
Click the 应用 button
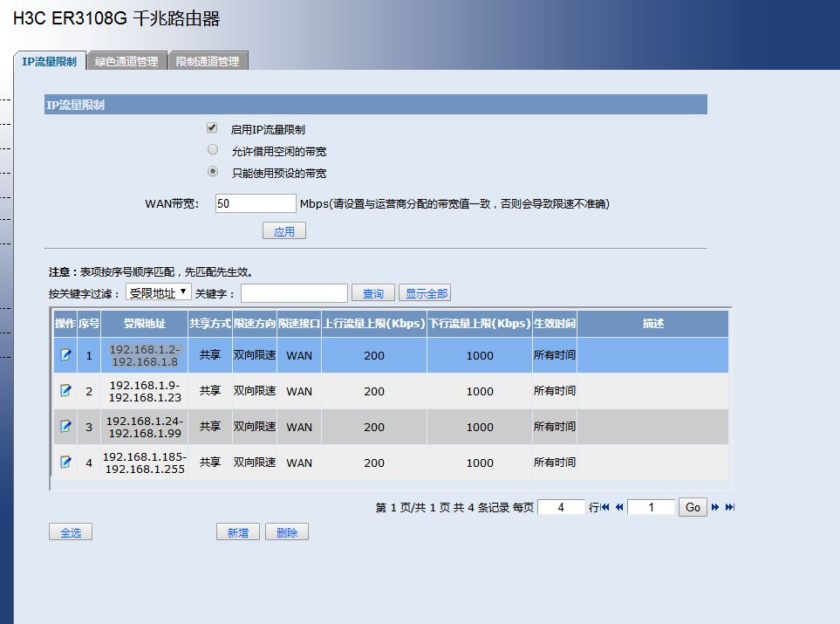284,231
